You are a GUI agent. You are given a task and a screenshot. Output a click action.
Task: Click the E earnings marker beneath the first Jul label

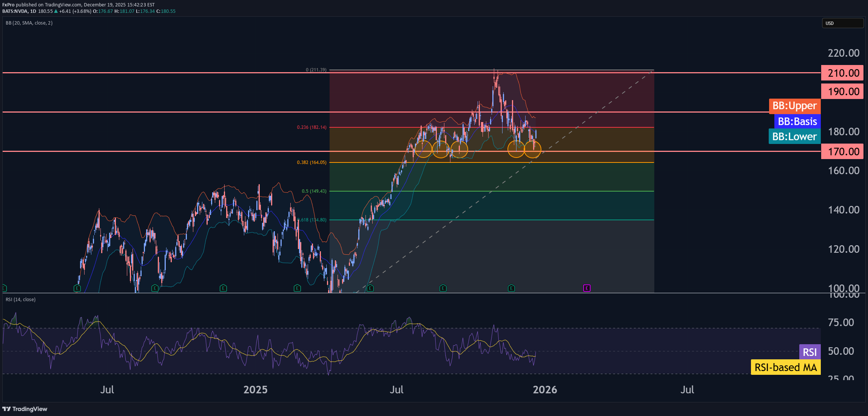(x=77, y=288)
